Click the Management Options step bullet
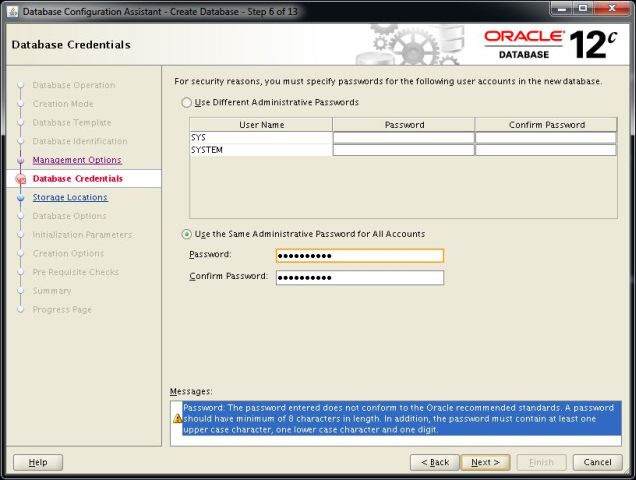 click(x=21, y=160)
